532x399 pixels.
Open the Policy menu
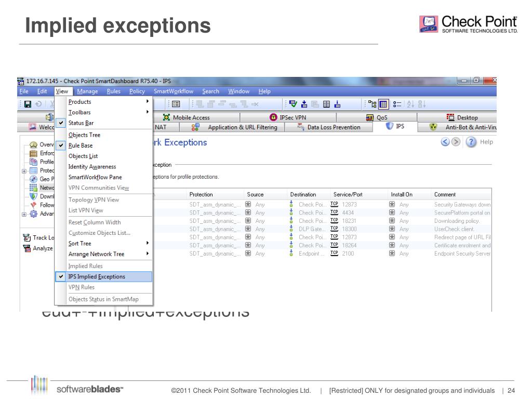[x=137, y=91]
